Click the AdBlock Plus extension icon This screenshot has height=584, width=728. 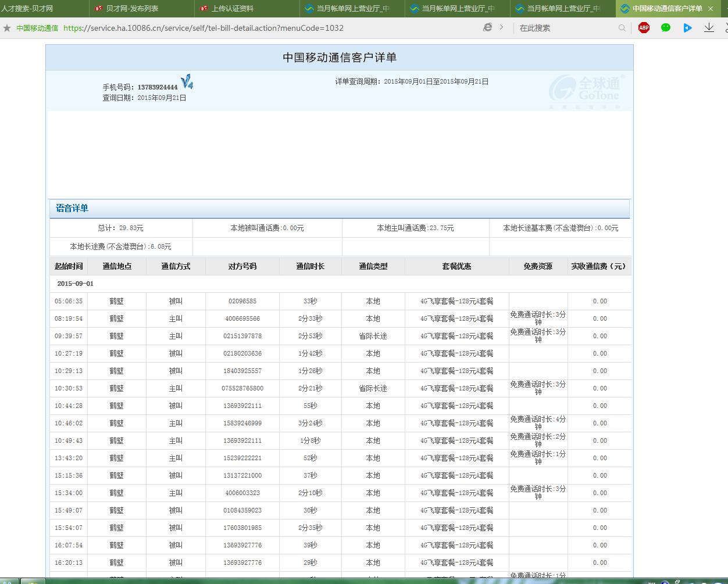(644, 28)
